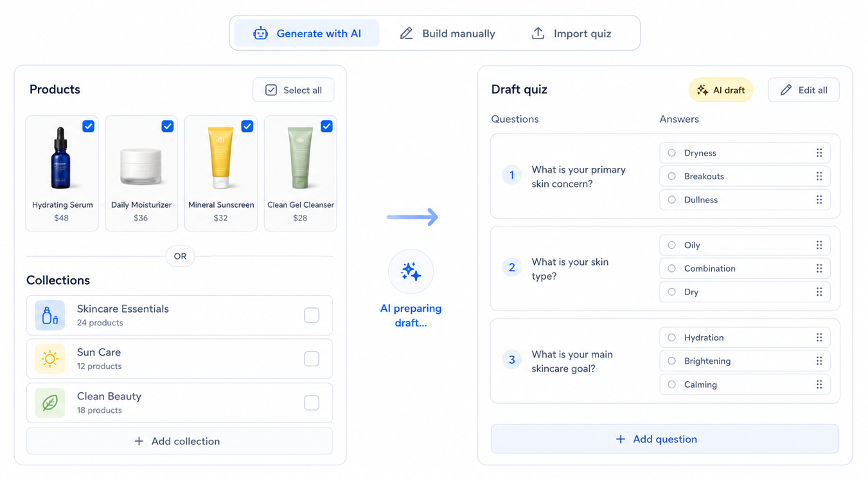The image size is (868, 479).
Task: Click the drag handle on Breakouts answer
Action: [x=819, y=176]
